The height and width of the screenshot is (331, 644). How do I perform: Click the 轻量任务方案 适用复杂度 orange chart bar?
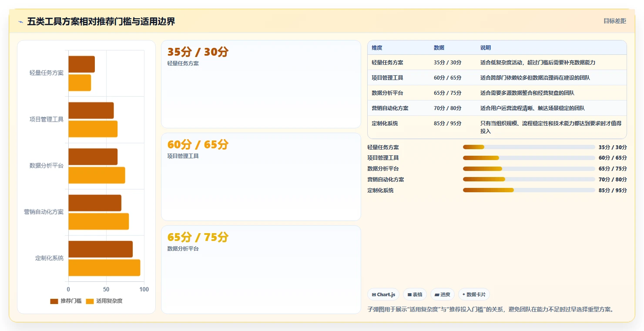pyautogui.click(x=80, y=83)
